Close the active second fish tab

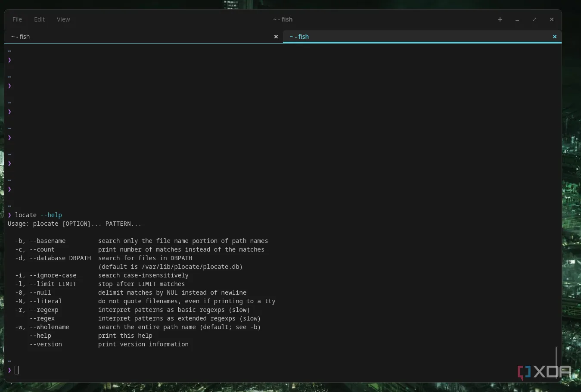[x=555, y=37]
